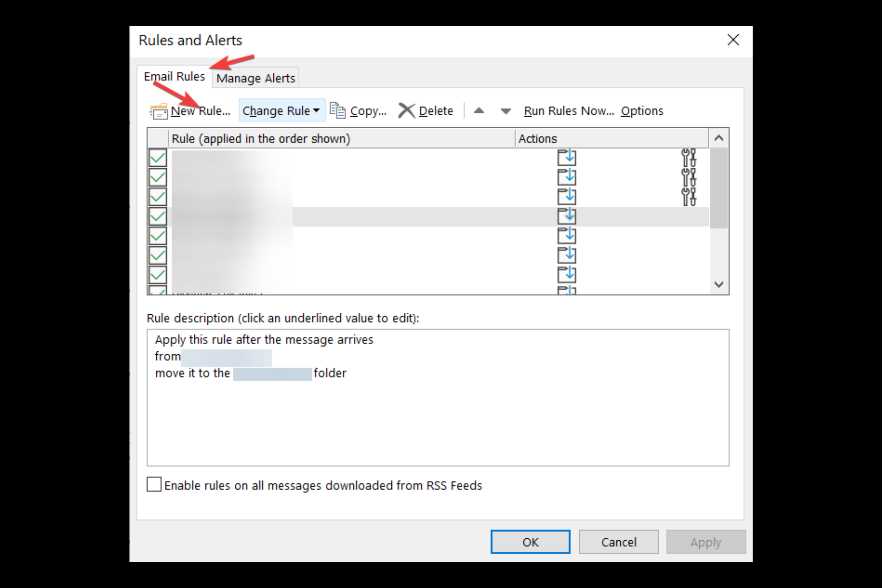Uncheck the seventh rule's checkbox
Screen dimensions: 882x588
pos(158,275)
